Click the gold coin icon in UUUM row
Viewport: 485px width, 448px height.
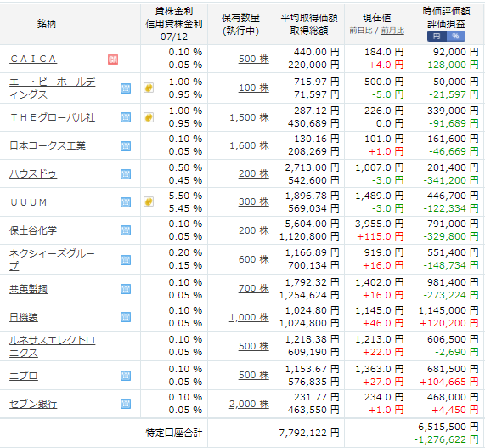149,201
